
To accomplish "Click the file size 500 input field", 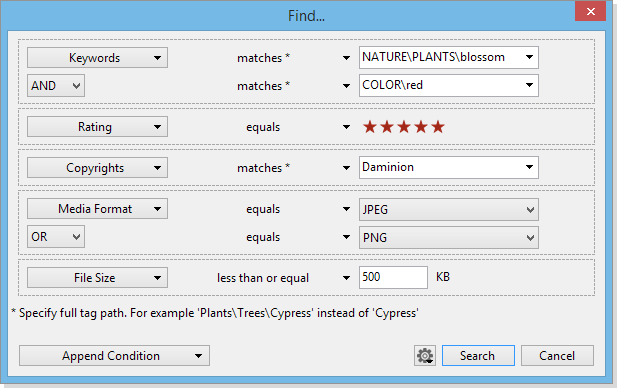I will tap(393, 277).
